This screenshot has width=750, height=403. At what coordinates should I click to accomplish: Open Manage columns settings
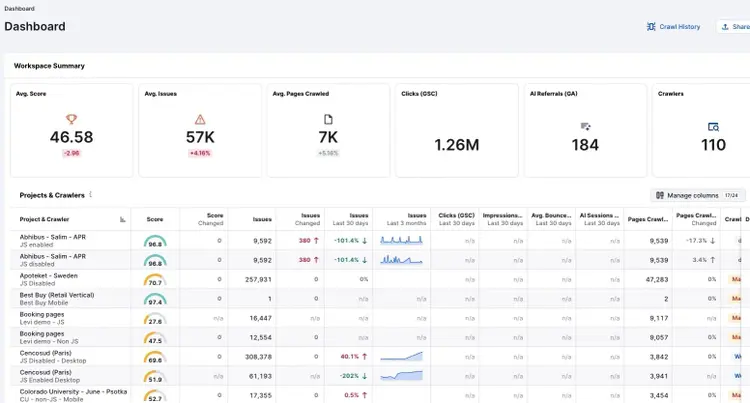[697, 195]
